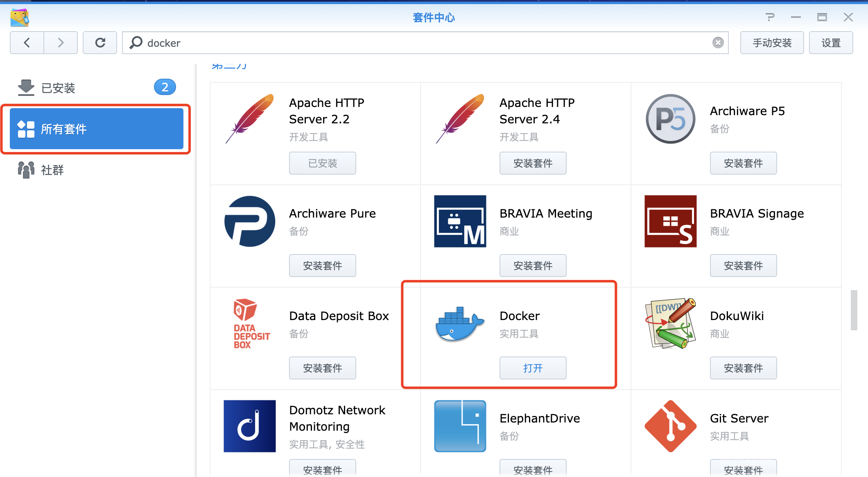The height and width of the screenshot is (477, 868).
Task: Click the ElephantDrive icon
Action: pos(460,426)
